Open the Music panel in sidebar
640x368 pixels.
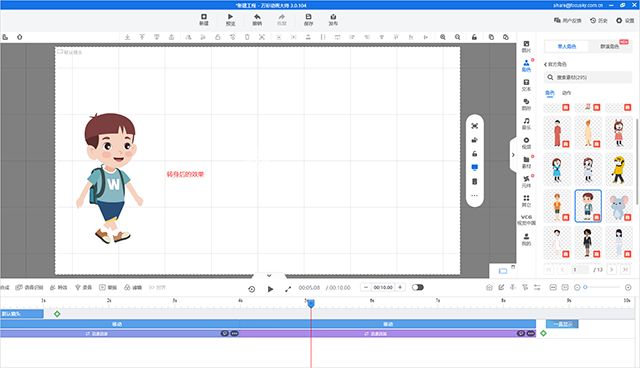[x=527, y=123]
